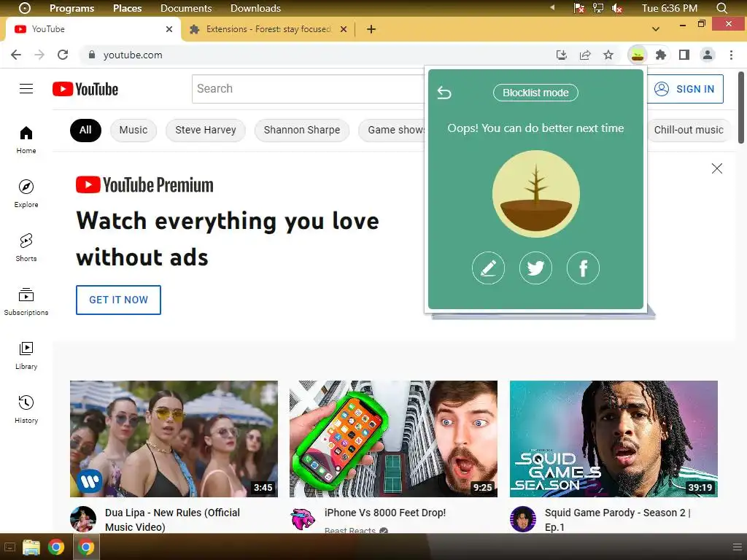
Task: Expand the tab search dropdown arrow
Action: 656,29
